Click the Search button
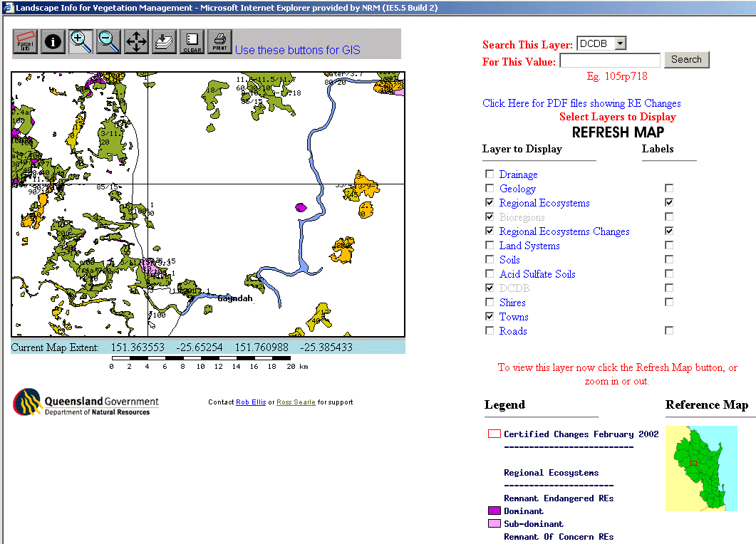This screenshot has width=756, height=544. pyautogui.click(x=686, y=60)
